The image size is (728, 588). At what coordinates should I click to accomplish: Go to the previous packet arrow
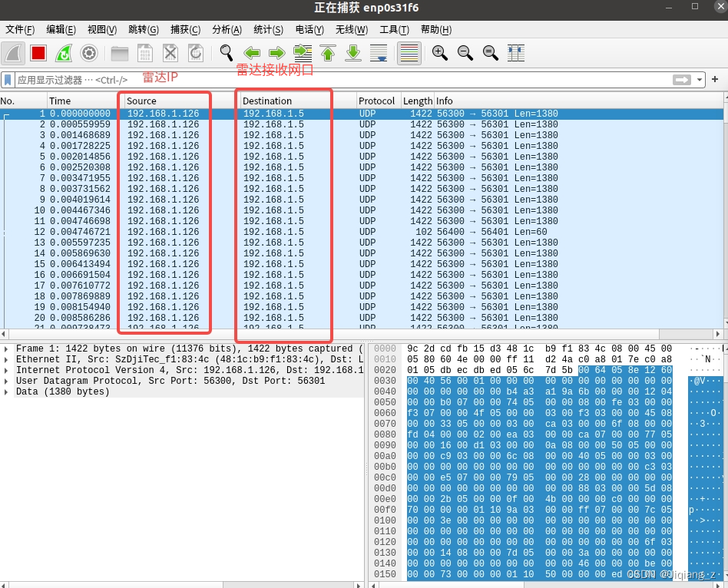[252, 53]
